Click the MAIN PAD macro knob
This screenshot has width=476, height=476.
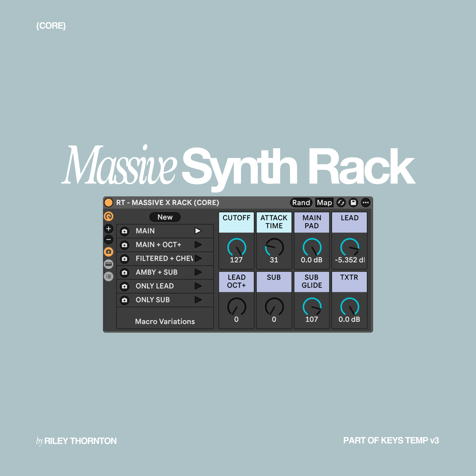tap(312, 247)
